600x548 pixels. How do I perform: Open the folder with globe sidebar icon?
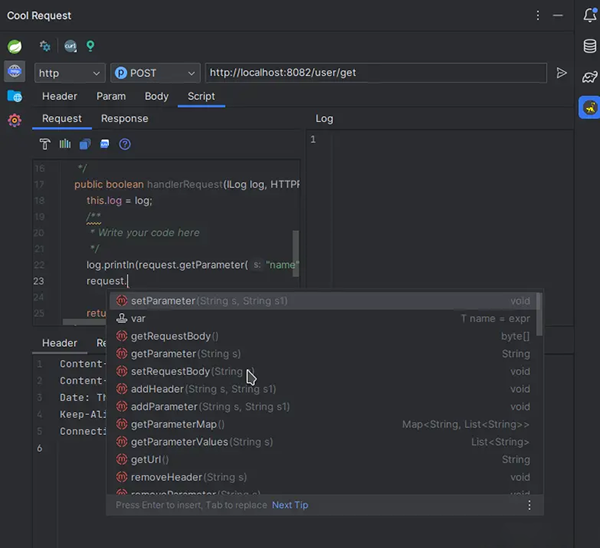[15, 96]
